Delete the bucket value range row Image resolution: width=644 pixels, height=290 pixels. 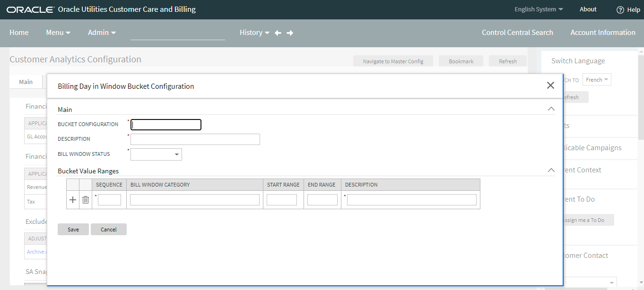click(85, 199)
